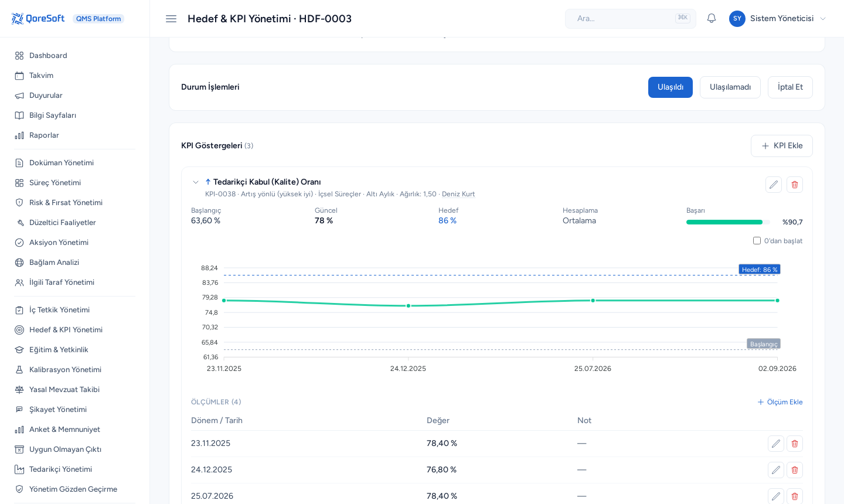844x504 pixels.
Task: Delete Tedarikçi Kabul KPI with trash icon
Action: [795, 185]
